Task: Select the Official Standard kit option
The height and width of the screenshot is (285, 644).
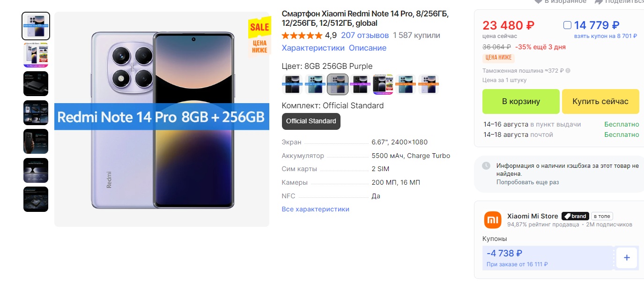Action: click(311, 121)
